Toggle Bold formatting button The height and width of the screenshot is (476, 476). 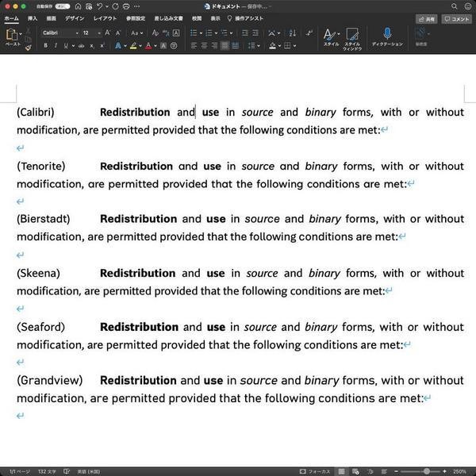45,46
